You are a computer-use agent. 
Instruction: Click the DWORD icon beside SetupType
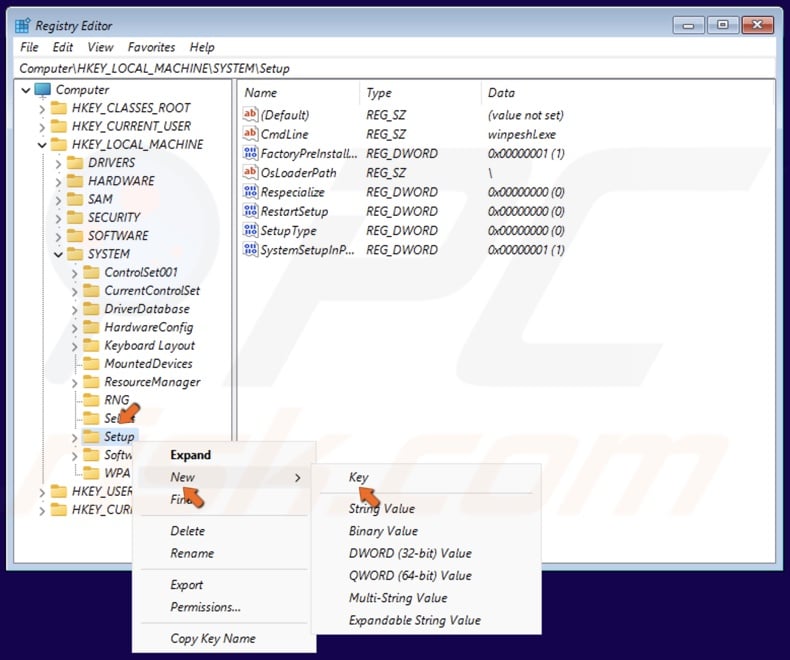click(x=250, y=230)
